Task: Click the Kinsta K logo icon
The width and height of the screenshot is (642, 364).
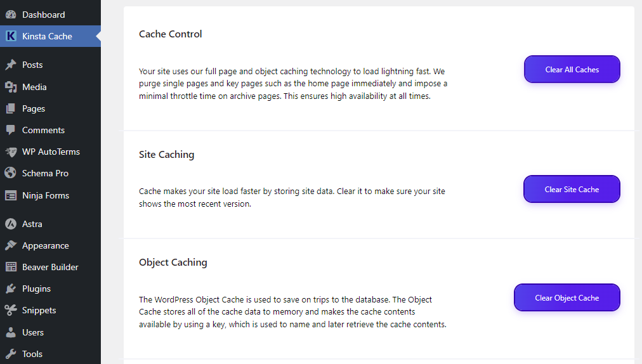Action: (11, 36)
